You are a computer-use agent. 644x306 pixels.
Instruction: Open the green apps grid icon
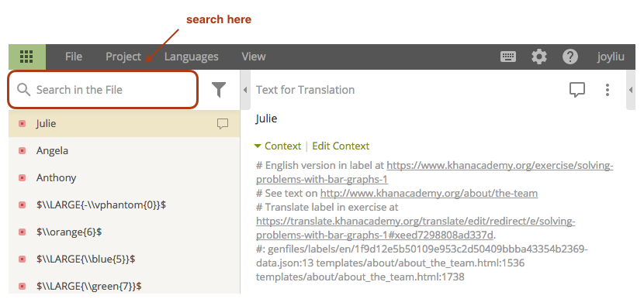click(x=26, y=57)
